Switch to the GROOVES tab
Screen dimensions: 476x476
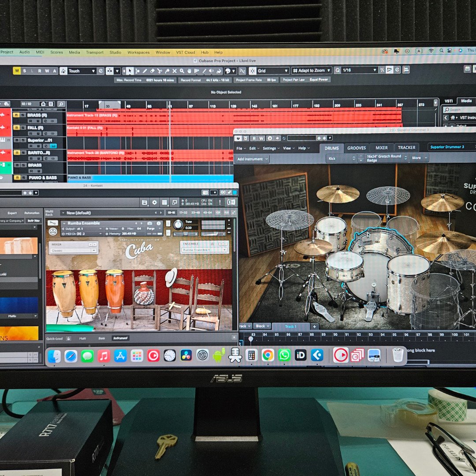point(357,148)
